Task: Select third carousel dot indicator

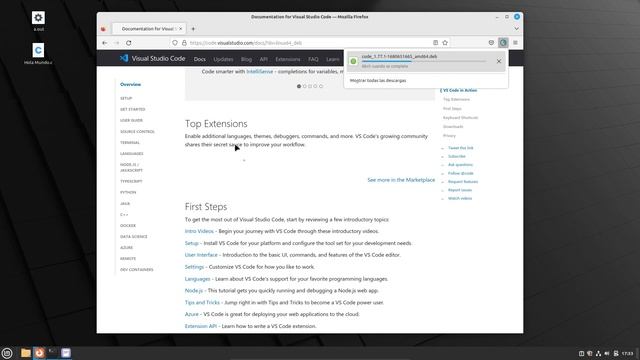Action: pos(310,86)
